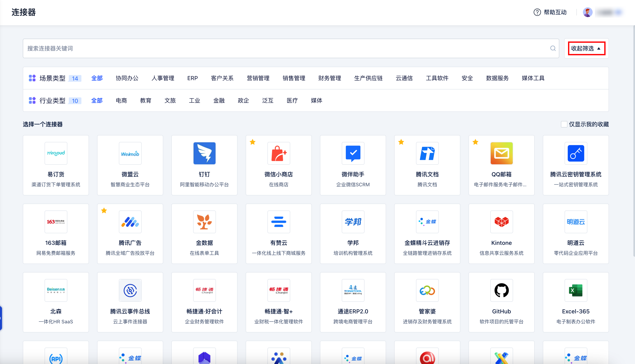Open the 易订货 connector icon
This screenshot has height=364, width=635.
point(56,153)
